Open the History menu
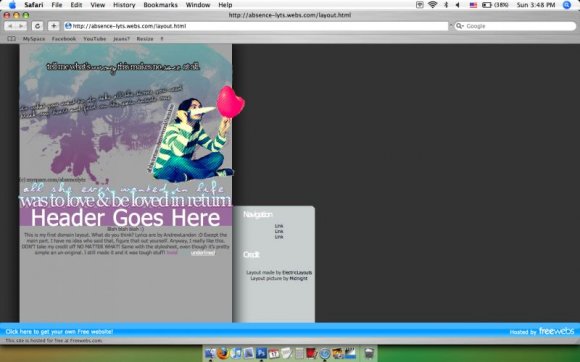The height and width of the screenshot is (362, 580). click(124, 5)
